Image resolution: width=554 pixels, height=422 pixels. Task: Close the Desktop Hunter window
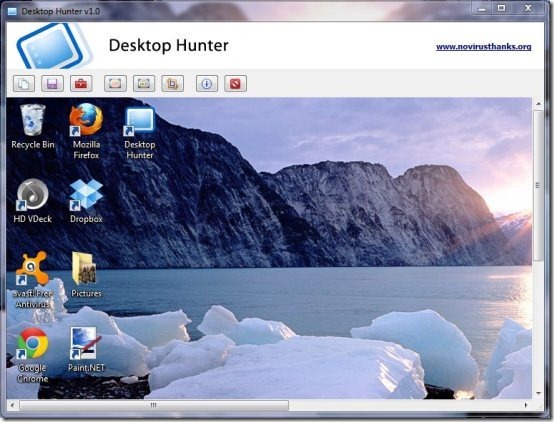pos(528,8)
